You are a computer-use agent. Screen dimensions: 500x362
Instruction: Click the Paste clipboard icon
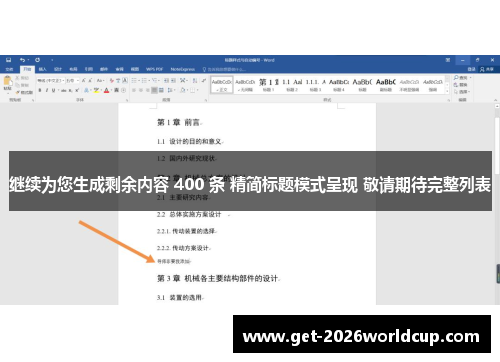(7, 81)
